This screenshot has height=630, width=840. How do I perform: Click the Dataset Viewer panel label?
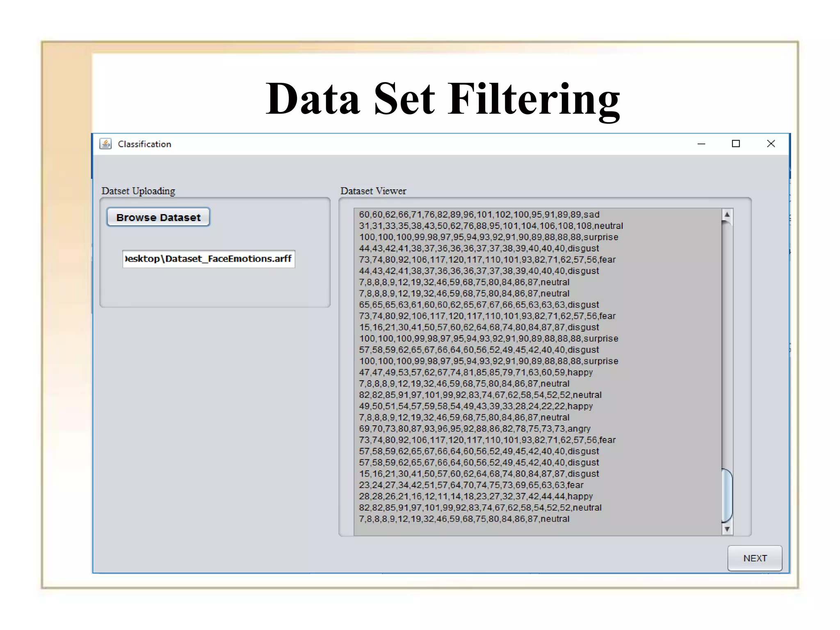(373, 191)
